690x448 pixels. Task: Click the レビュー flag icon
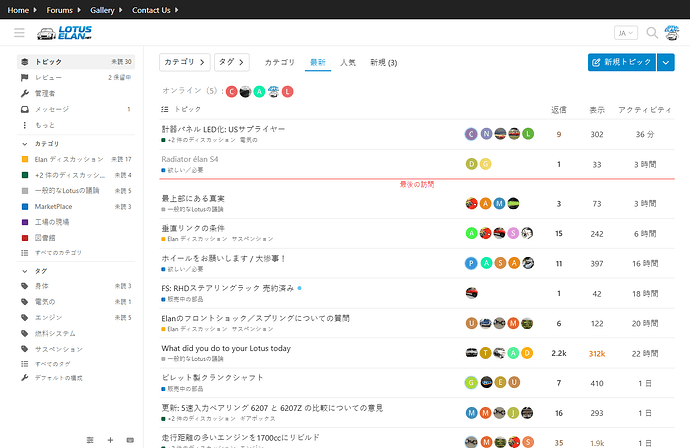point(25,77)
